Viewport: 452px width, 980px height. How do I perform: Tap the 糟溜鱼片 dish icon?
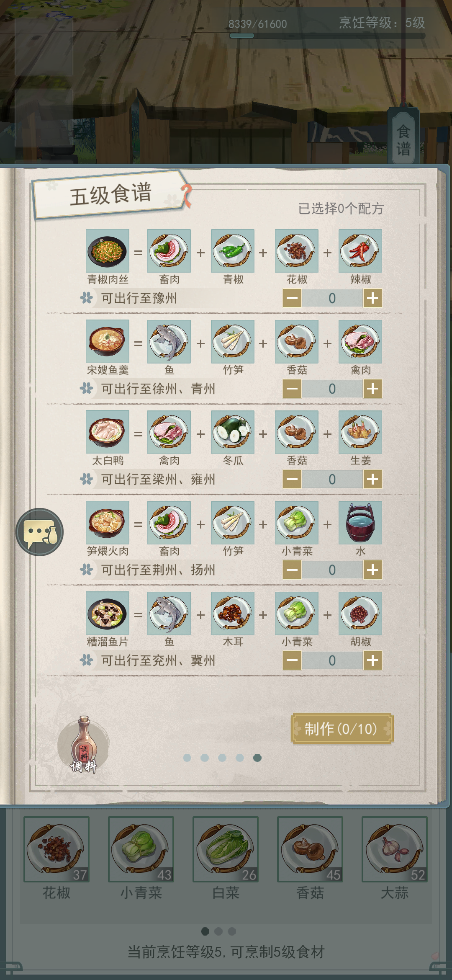(108, 613)
